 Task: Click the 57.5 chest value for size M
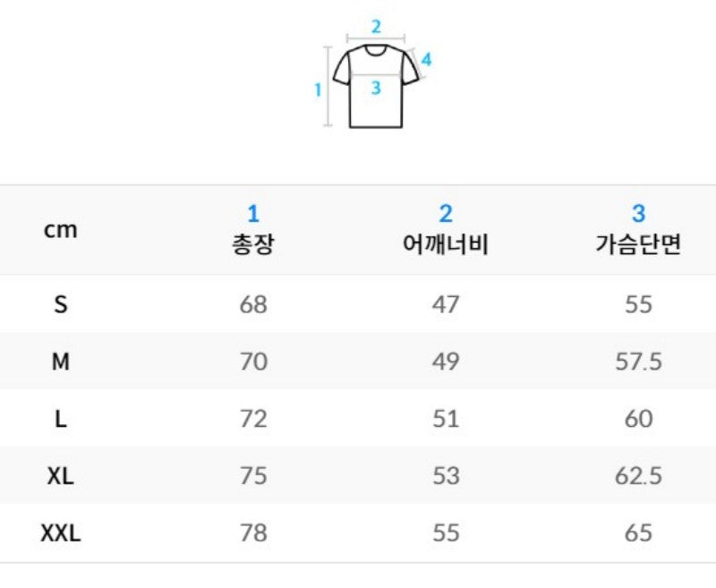638,362
